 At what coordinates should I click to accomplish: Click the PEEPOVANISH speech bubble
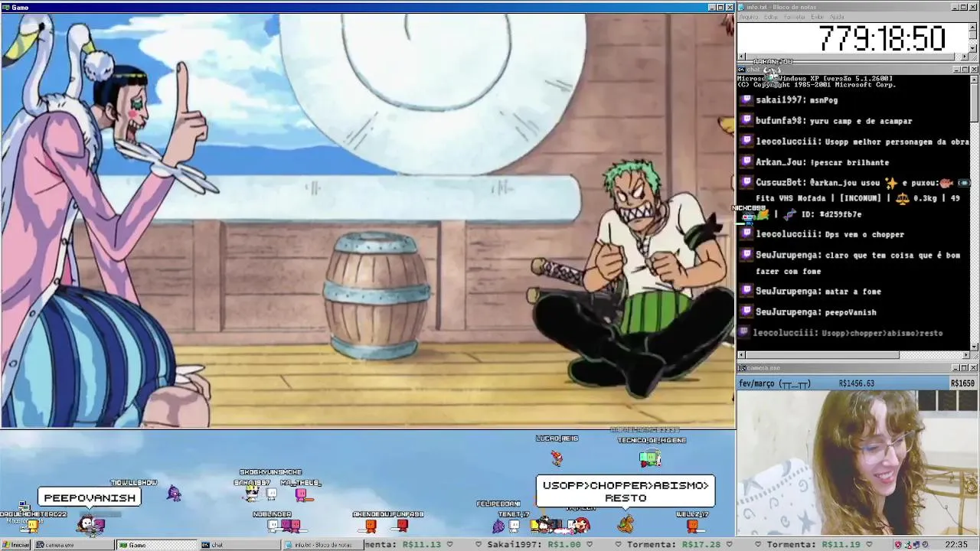click(x=90, y=498)
